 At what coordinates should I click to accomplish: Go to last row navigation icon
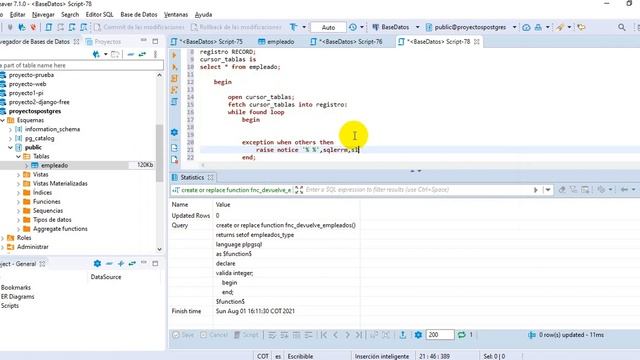358,335
